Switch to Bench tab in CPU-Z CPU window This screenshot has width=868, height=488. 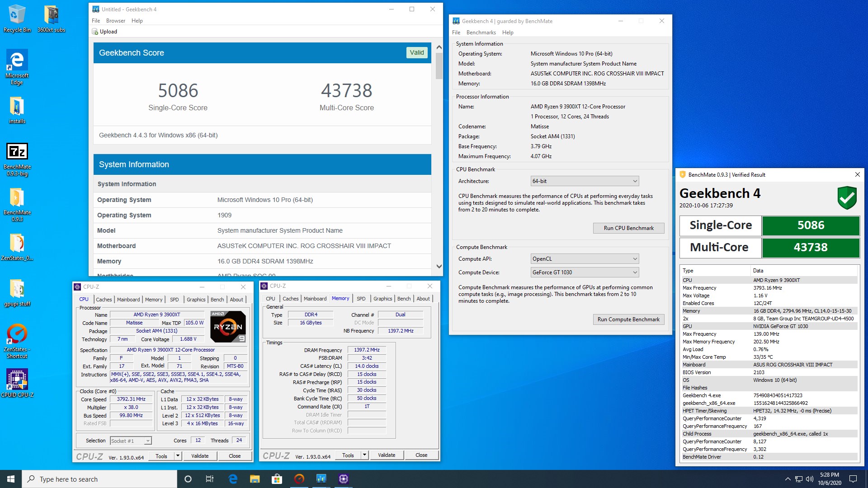(217, 300)
